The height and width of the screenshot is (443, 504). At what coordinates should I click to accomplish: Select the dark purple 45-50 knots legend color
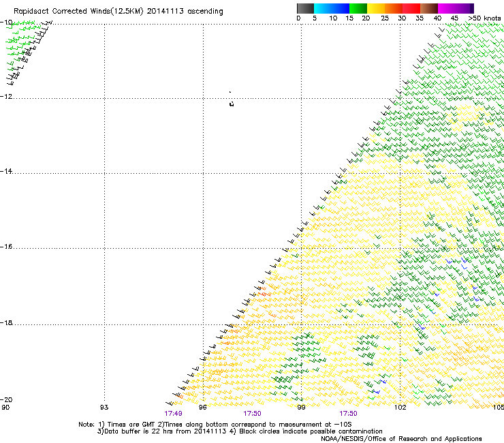click(x=464, y=8)
